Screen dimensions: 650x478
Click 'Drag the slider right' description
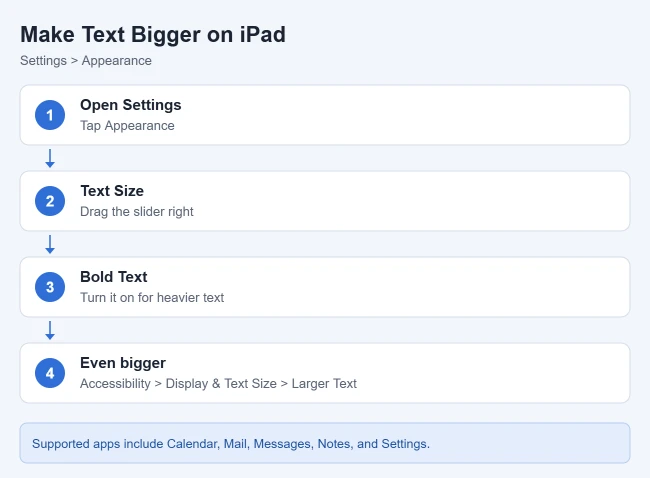coord(137,211)
